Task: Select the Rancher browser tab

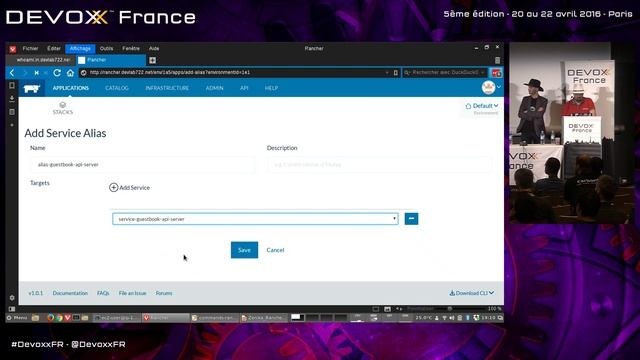Action: [x=111, y=60]
